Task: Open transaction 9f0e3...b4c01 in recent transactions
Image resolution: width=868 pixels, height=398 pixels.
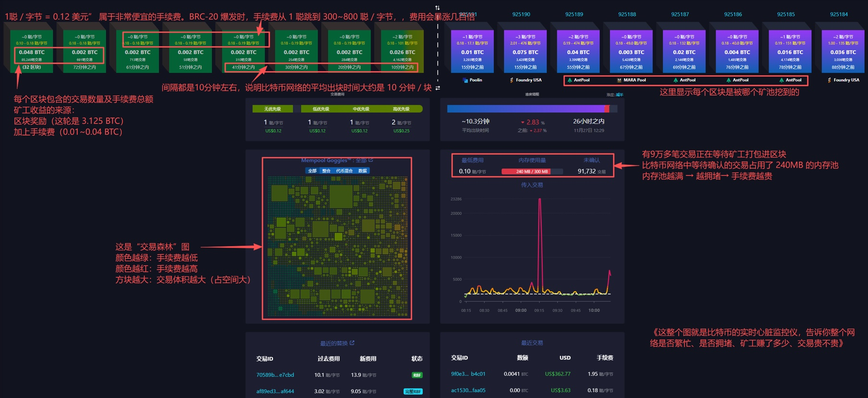Action: [x=468, y=373]
